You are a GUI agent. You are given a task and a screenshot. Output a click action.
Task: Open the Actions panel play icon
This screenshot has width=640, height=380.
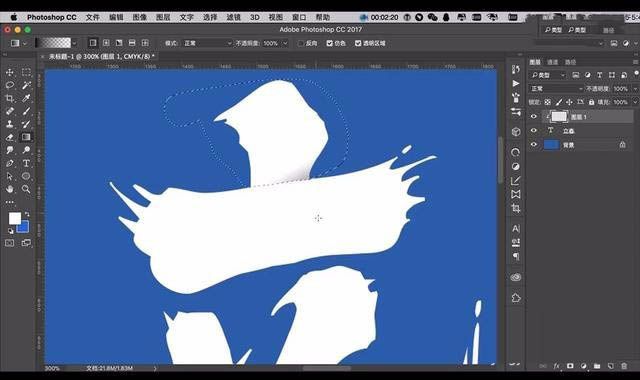(x=516, y=84)
